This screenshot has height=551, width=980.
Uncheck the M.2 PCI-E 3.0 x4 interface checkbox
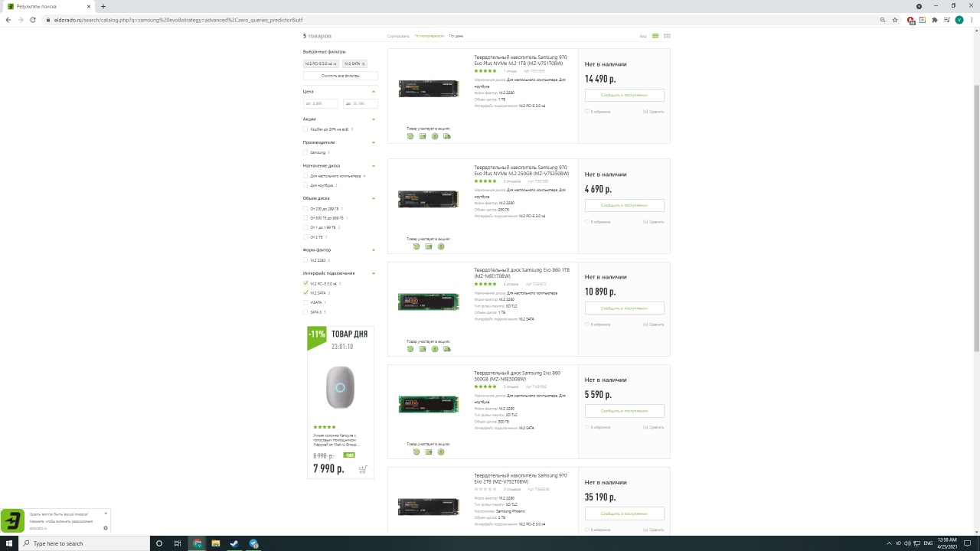click(305, 283)
